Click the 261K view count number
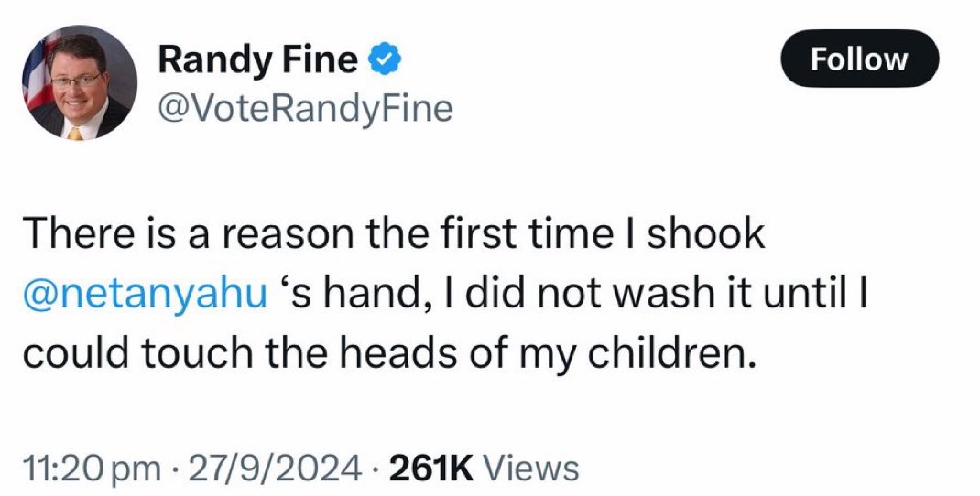The image size is (980, 496). pyautogui.click(x=431, y=468)
